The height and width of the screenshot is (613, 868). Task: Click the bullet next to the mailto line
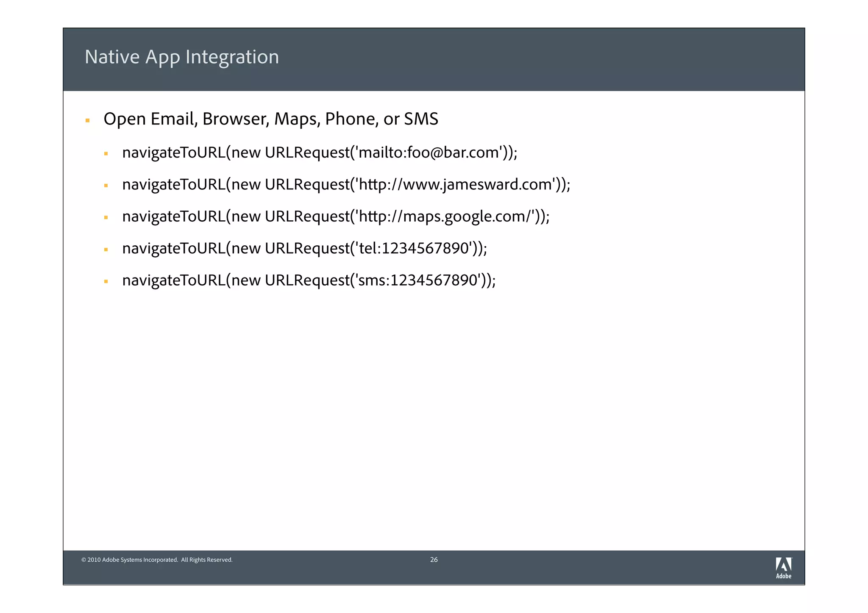pyautogui.click(x=106, y=154)
